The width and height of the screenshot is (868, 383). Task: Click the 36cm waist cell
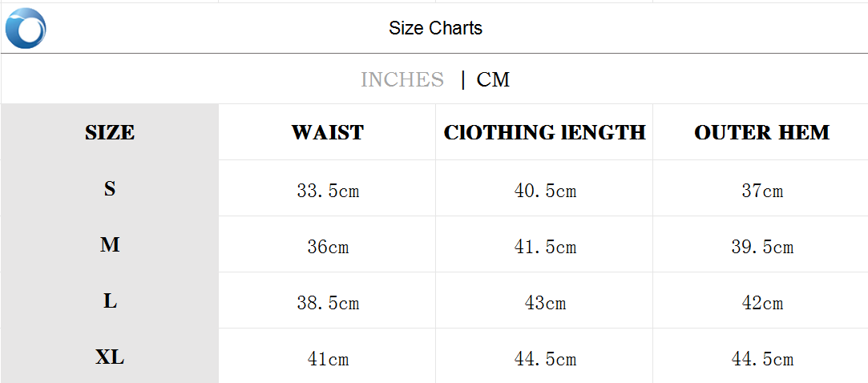pos(327,248)
